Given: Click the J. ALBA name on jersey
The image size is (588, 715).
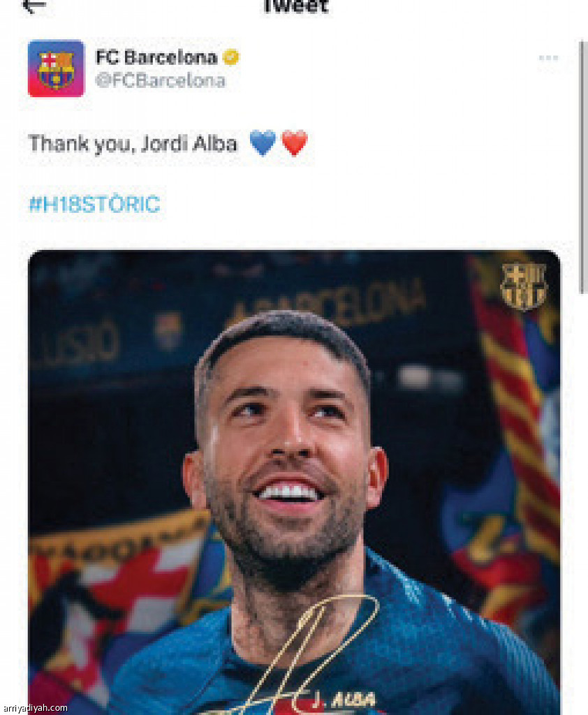Looking at the screenshot, I should (x=344, y=700).
